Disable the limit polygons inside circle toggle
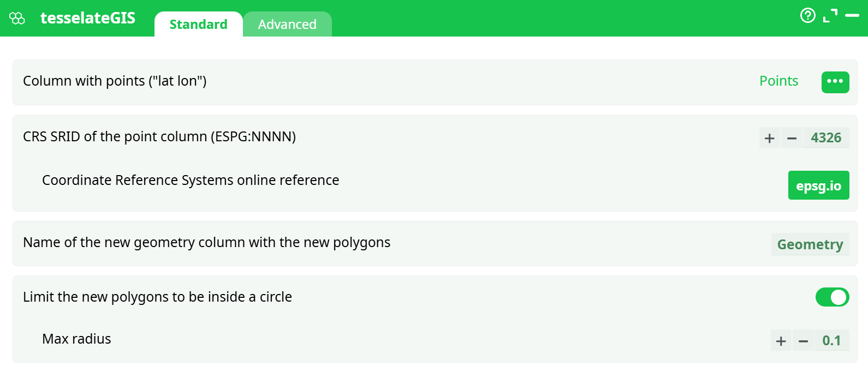 pos(832,297)
